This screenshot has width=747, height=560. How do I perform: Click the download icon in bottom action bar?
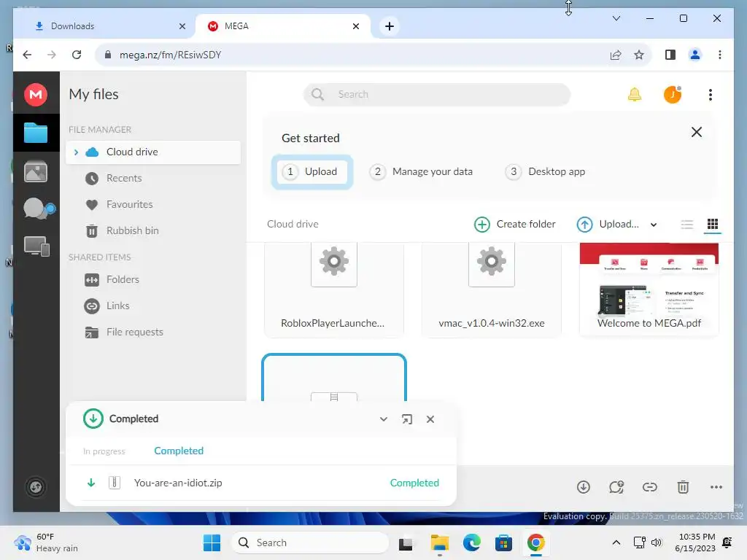coord(583,487)
